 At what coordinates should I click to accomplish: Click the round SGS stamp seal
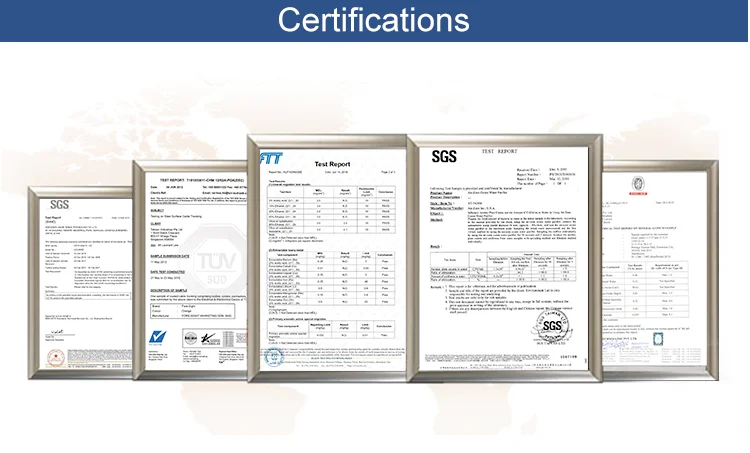[551, 327]
